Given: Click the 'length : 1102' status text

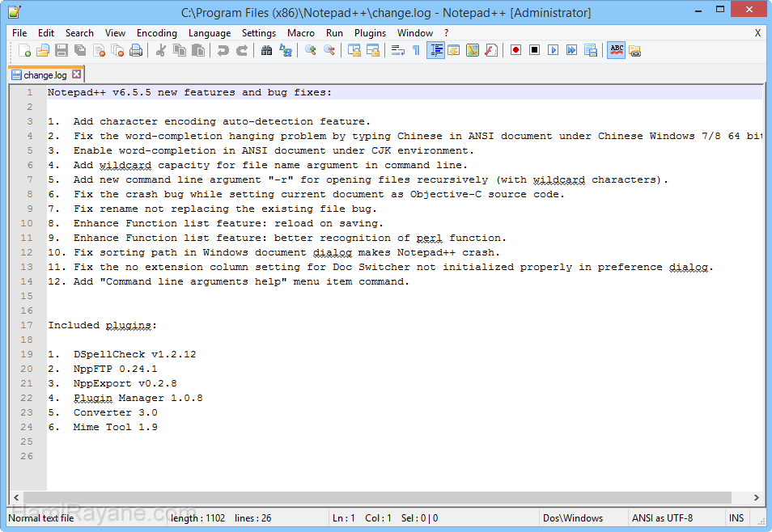Looking at the screenshot, I should 197,517.
